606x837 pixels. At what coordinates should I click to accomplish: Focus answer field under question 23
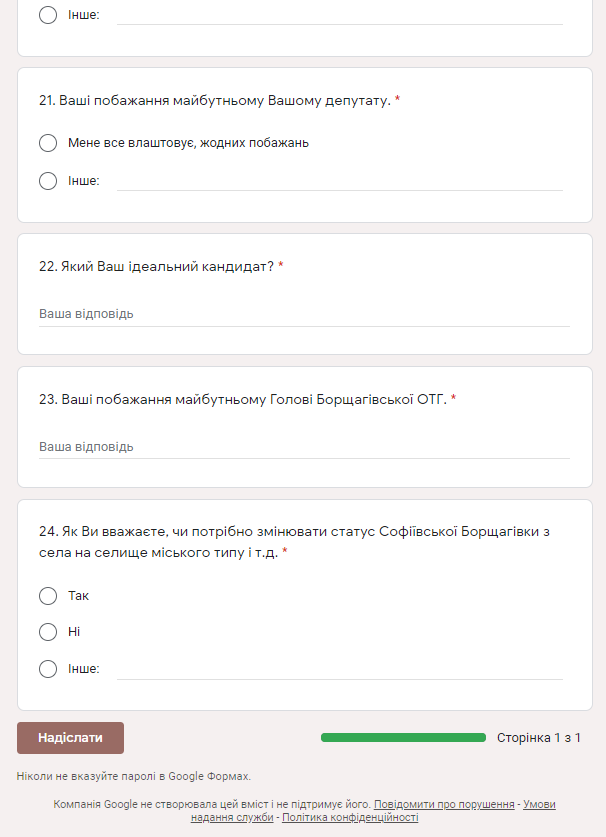point(304,447)
